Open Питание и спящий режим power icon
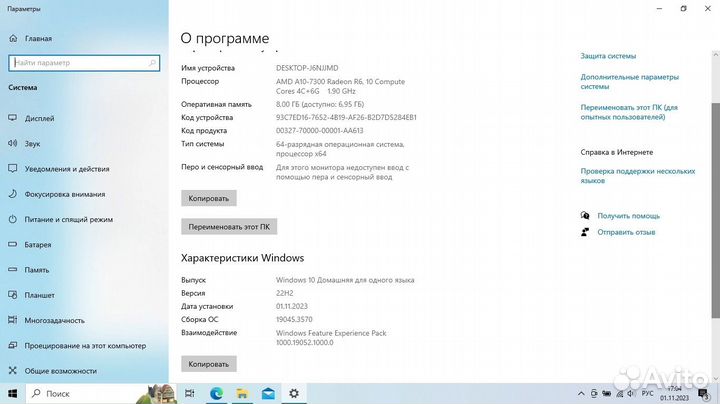This screenshot has height=404, width=720. point(13,219)
